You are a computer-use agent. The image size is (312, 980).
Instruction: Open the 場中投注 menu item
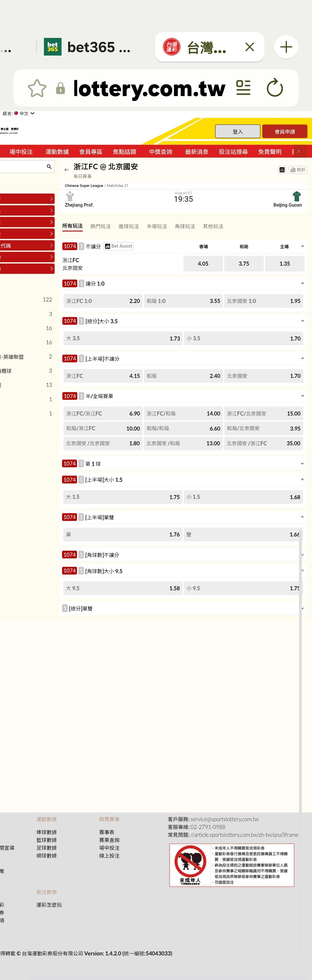[x=21, y=151]
